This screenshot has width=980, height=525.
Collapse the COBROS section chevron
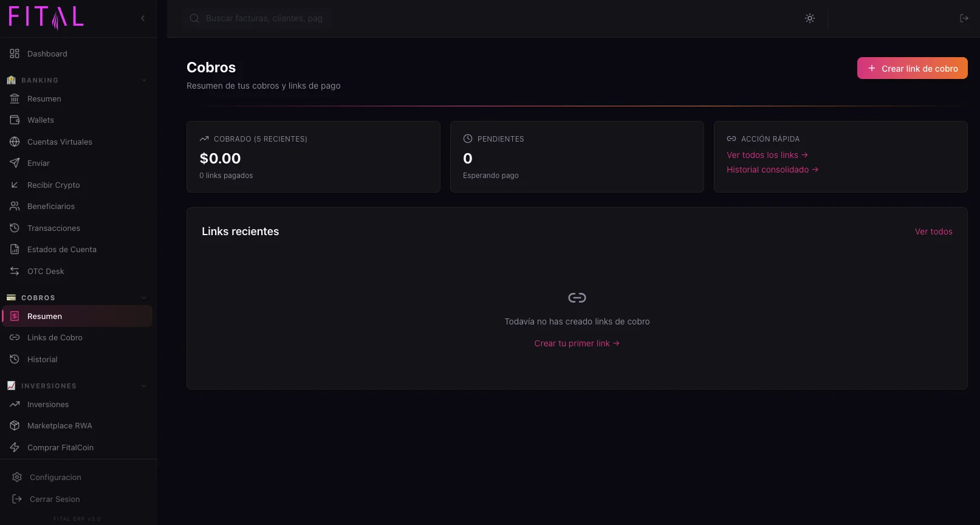144,298
